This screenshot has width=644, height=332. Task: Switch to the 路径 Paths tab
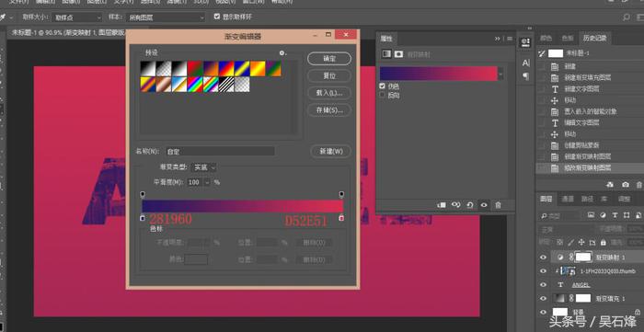587,199
